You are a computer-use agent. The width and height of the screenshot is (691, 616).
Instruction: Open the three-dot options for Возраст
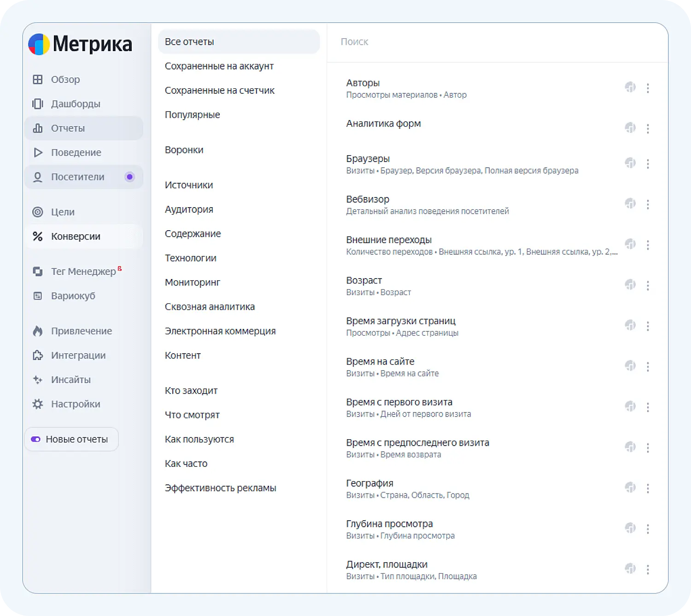click(648, 285)
